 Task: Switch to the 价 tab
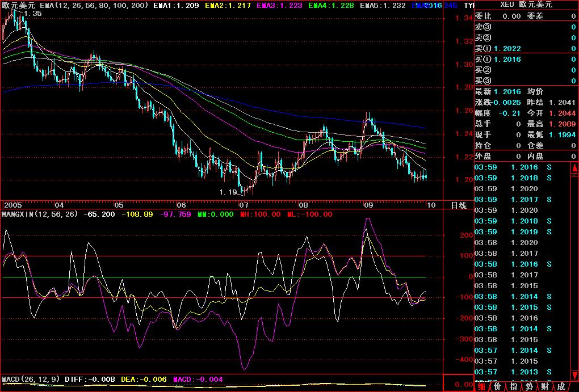click(x=497, y=386)
